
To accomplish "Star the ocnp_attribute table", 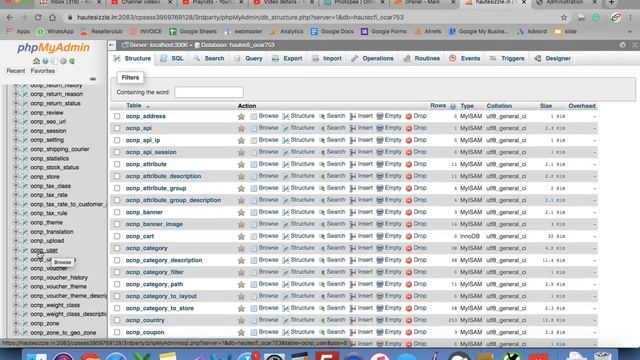I will (x=241, y=164).
